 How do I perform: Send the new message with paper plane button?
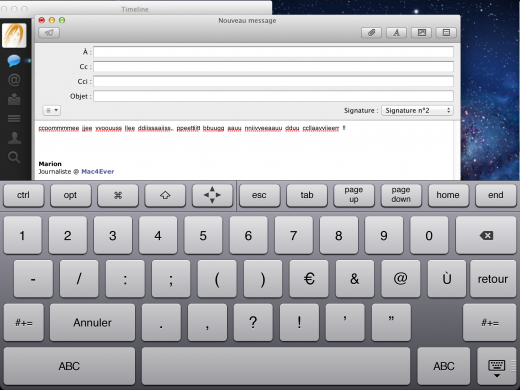pyautogui.click(x=49, y=33)
